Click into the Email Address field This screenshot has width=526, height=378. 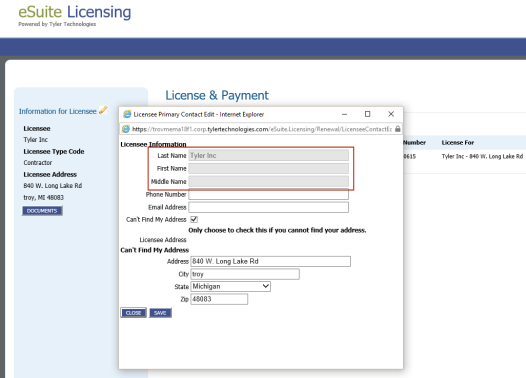[269, 207]
